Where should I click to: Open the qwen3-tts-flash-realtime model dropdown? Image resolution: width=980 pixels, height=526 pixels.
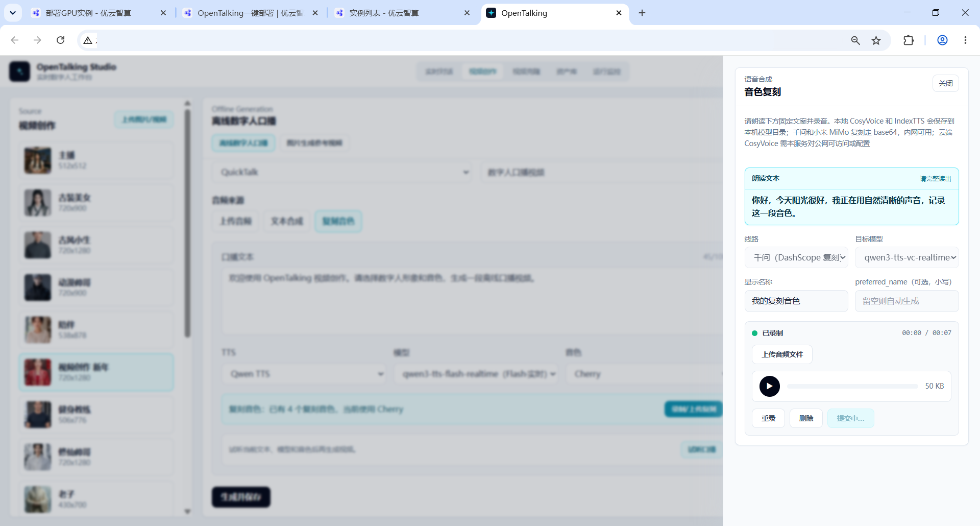point(476,374)
